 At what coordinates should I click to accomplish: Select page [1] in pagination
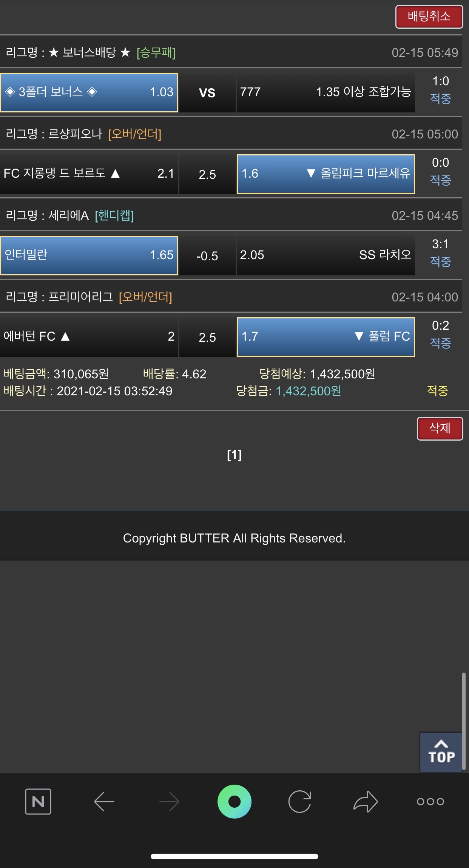(x=234, y=455)
